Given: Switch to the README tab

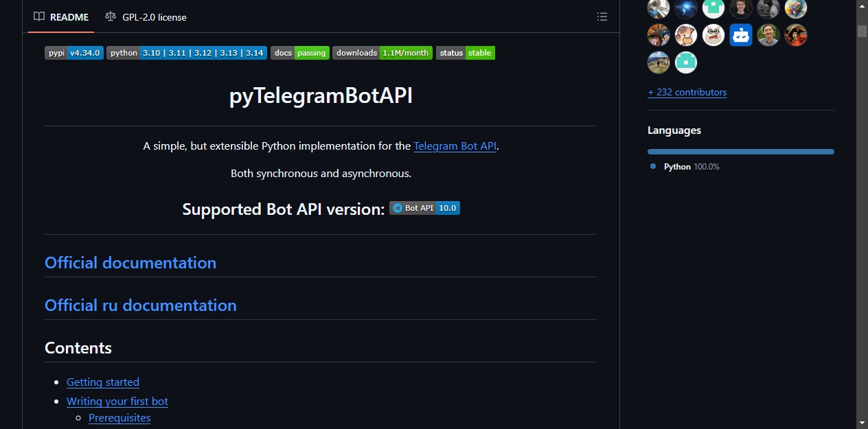Looking at the screenshot, I should (61, 16).
